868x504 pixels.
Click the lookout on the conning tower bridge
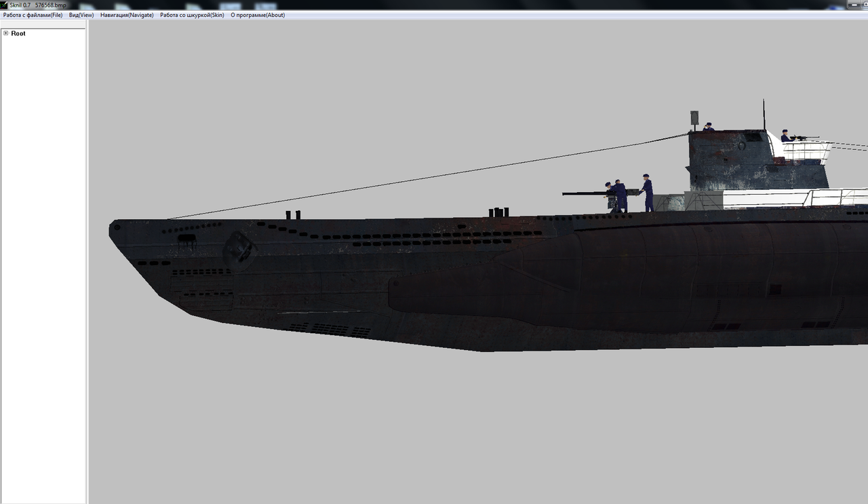tap(707, 127)
